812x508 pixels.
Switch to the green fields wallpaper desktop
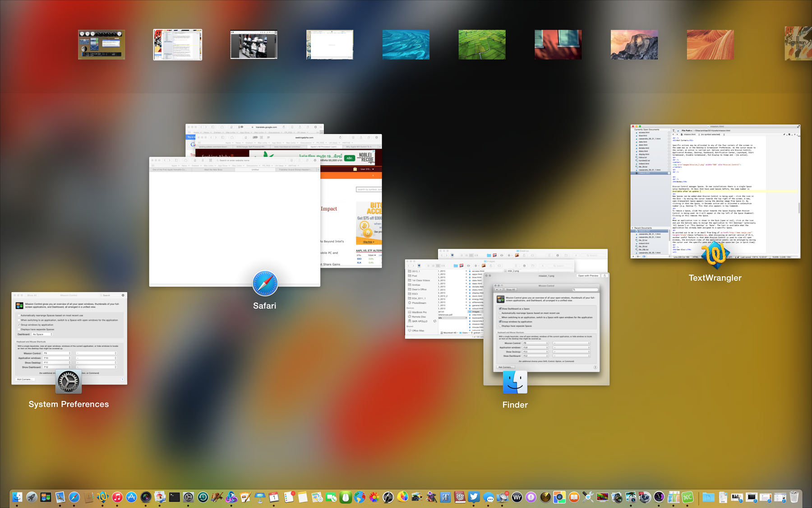[x=482, y=45]
